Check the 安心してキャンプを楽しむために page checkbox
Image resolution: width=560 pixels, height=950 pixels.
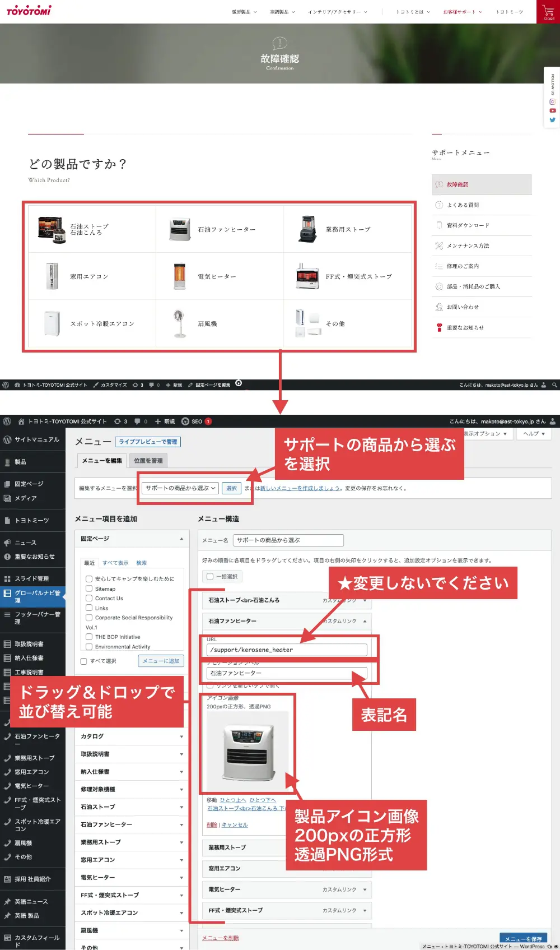click(x=89, y=578)
